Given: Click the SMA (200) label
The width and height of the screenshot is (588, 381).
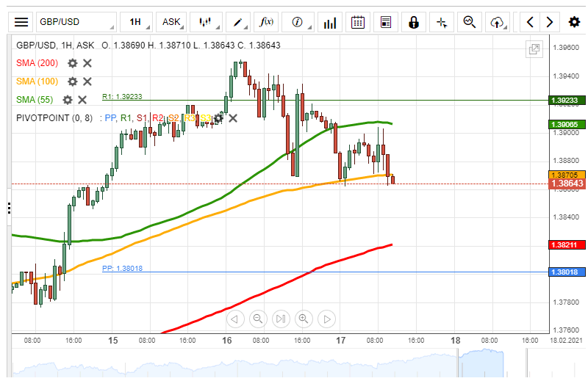Looking at the screenshot, I should tap(37, 63).
